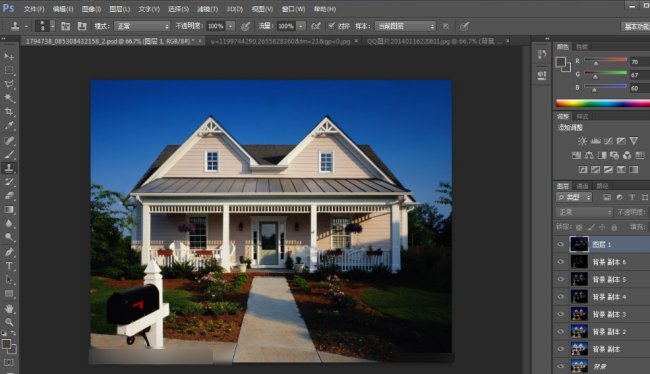This screenshot has width=650, height=374.
Task: Add a Brightness/Contrast adjustment
Action: (x=582, y=141)
